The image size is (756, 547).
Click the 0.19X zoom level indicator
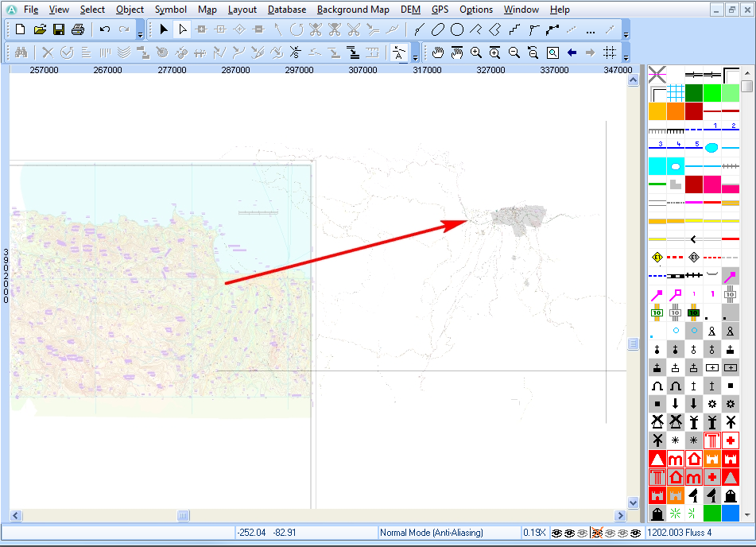(534, 533)
